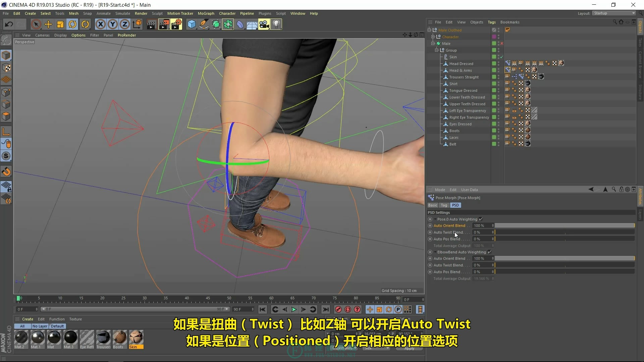Viewport: 644px width, 362px height.
Task: Collapse the Group node
Action: [x=437, y=50]
